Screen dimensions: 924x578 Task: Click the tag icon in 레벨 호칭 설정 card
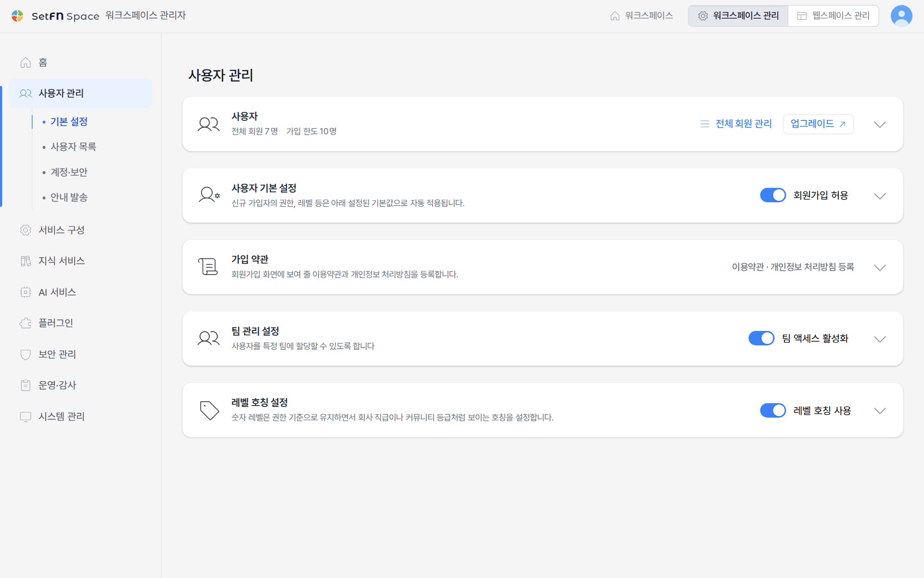209,410
